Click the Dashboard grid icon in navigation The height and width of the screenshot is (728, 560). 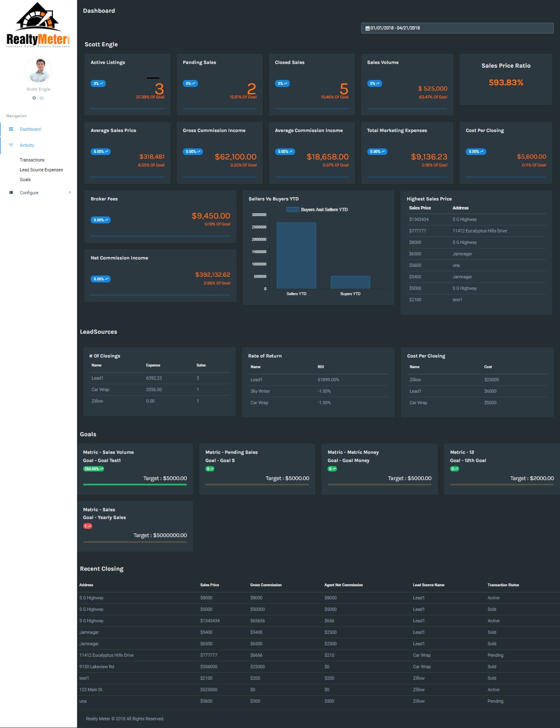(11, 129)
